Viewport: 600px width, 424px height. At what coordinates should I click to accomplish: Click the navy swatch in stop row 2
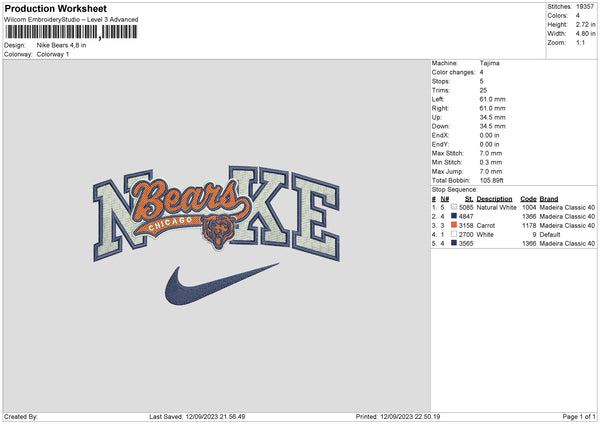pos(454,217)
